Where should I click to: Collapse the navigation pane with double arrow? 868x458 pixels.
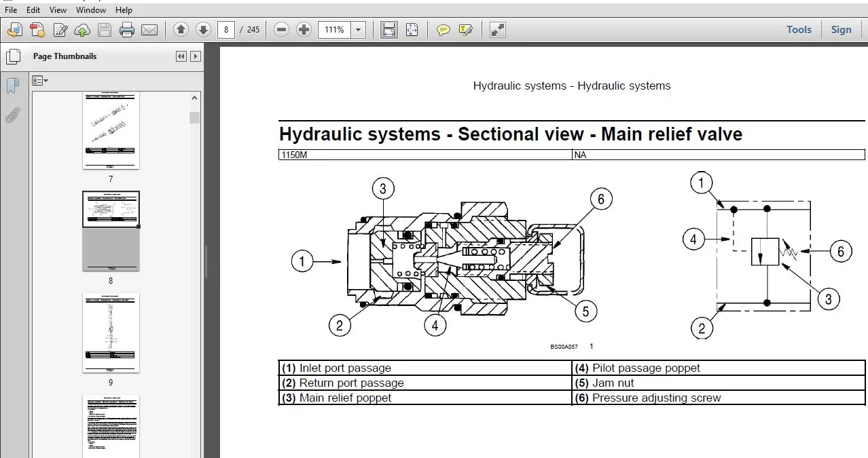click(181, 56)
